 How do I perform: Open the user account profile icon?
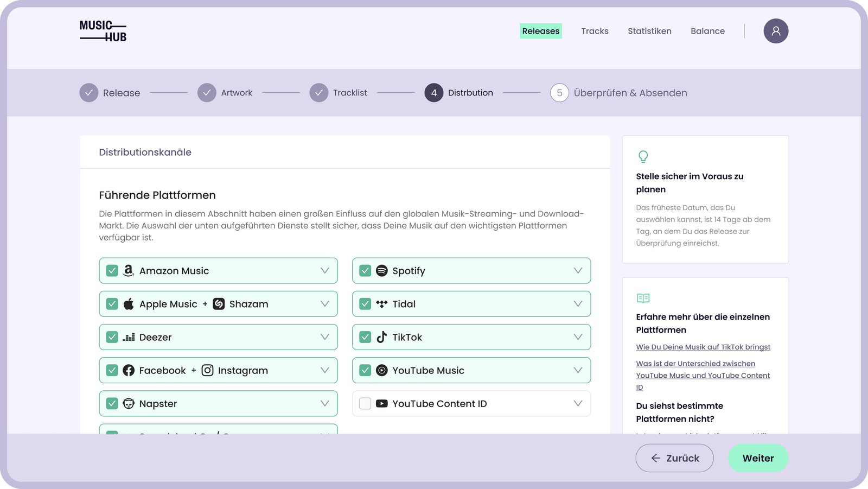[776, 31]
